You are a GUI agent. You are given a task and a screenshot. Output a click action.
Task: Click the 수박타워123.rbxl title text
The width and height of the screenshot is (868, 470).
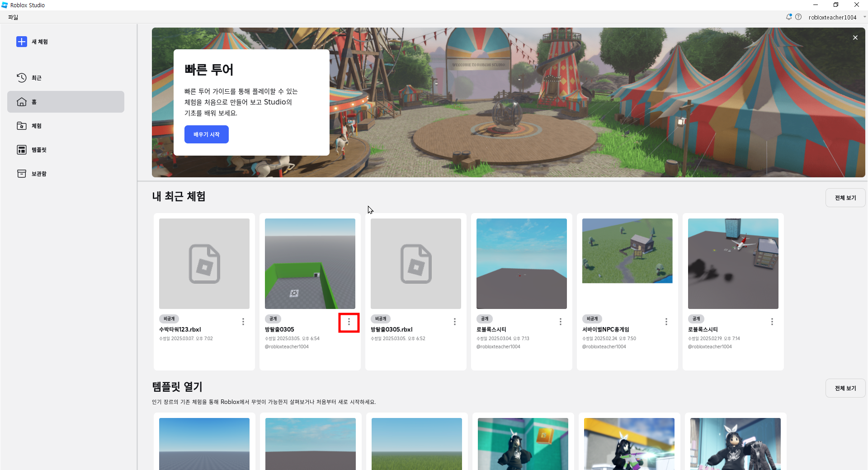180,329
